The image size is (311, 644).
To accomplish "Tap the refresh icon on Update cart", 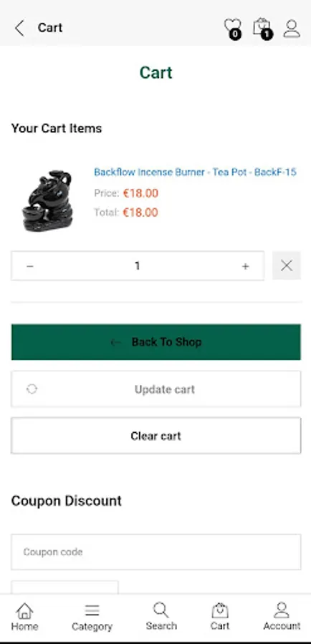I will pos(32,389).
